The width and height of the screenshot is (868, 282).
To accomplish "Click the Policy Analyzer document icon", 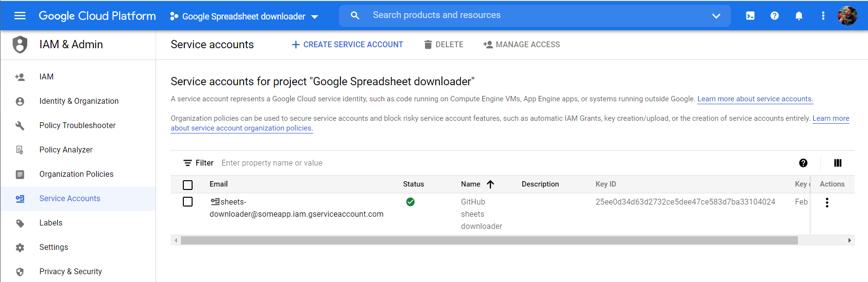I will [20, 150].
